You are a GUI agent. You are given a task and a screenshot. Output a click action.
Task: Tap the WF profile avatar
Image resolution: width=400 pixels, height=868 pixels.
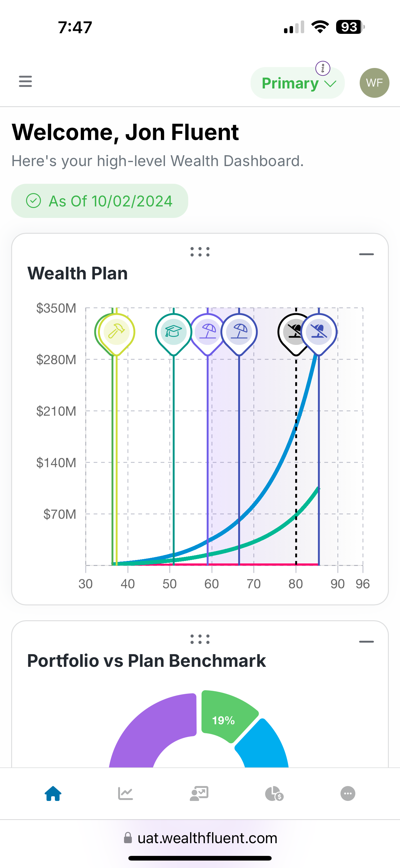coord(374,83)
